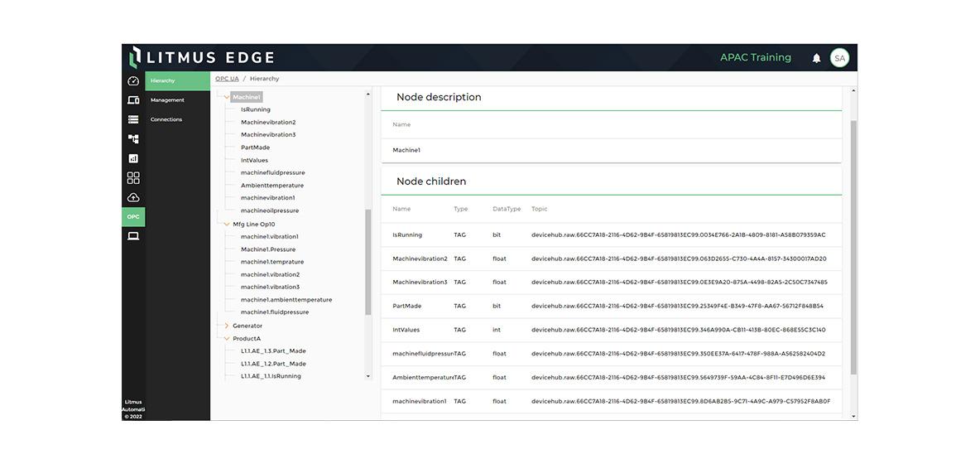
Task: Open the four-squares applications sidebar icon
Action: (x=133, y=178)
